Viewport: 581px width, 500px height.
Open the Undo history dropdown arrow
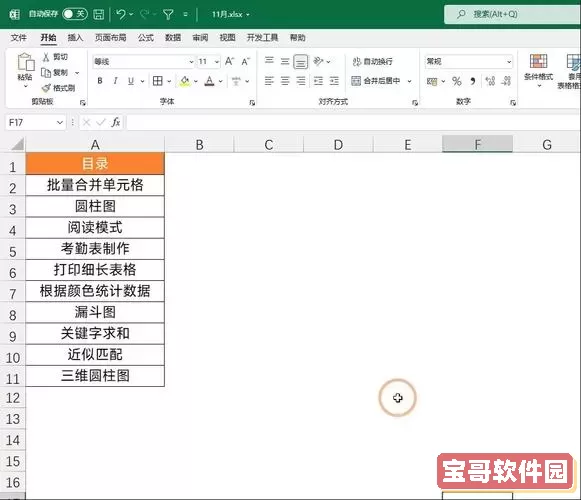click(x=132, y=14)
